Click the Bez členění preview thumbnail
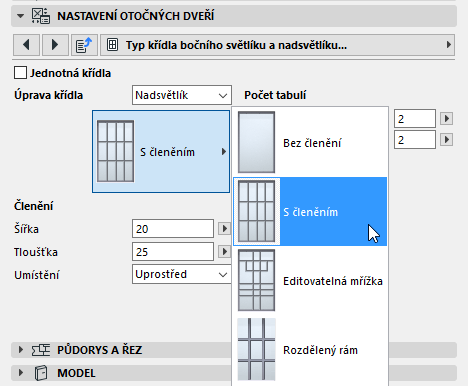Image resolution: width=468 pixels, height=386 pixels. tap(256, 142)
